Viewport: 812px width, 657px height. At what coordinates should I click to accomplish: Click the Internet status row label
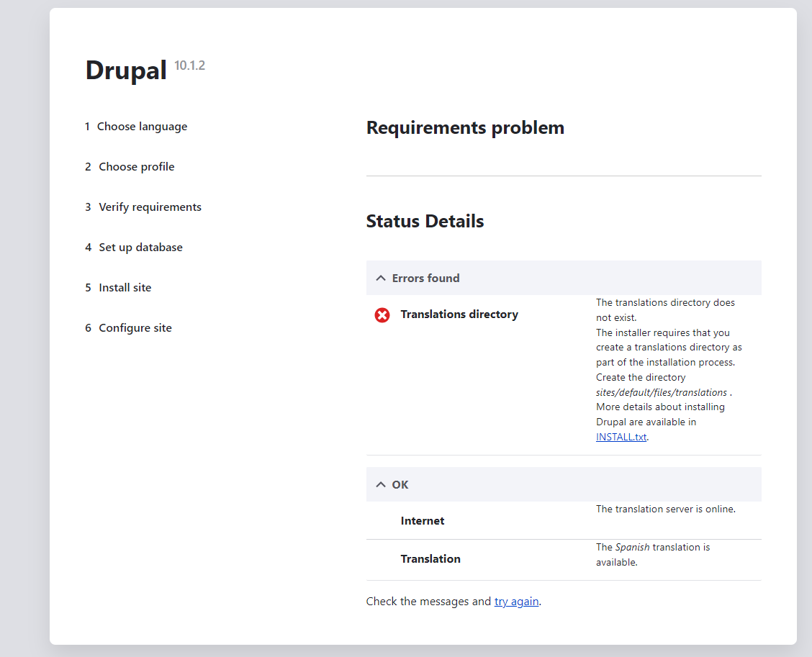point(423,521)
